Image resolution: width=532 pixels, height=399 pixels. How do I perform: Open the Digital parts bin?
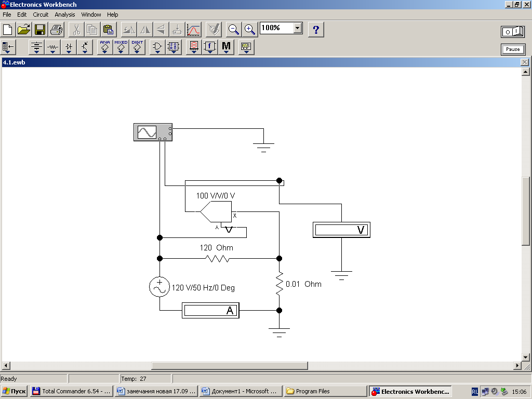click(x=174, y=47)
